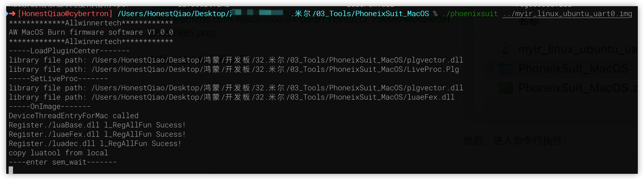Click the faded PhoneixSuit_MacOS zip archive icon
The width and height of the screenshot is (644, 180).
point(506,88)
